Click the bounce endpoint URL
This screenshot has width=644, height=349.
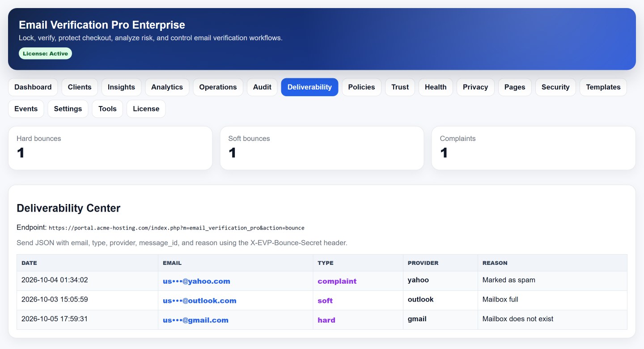click(177, 228)
